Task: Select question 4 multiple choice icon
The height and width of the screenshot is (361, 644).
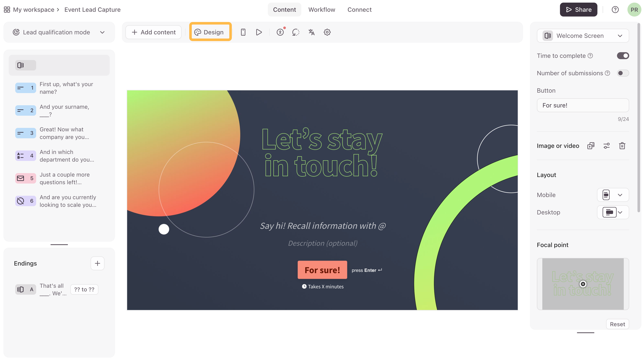Action: (25, 156)
